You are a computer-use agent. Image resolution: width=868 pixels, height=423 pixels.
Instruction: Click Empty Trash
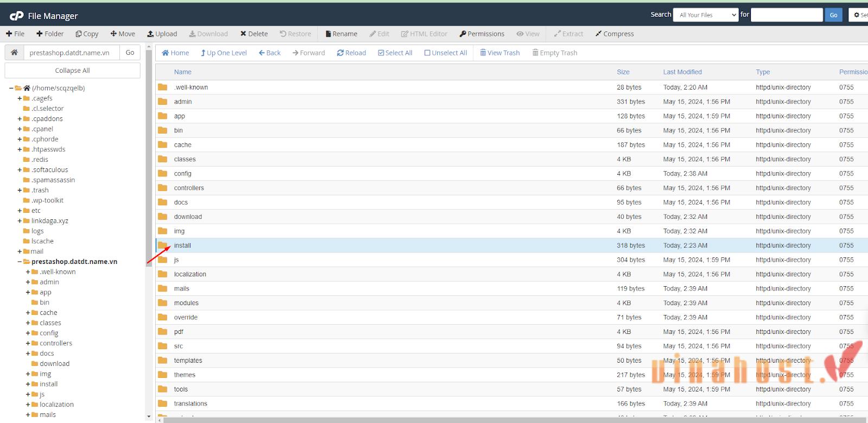[x=554, y=53]
